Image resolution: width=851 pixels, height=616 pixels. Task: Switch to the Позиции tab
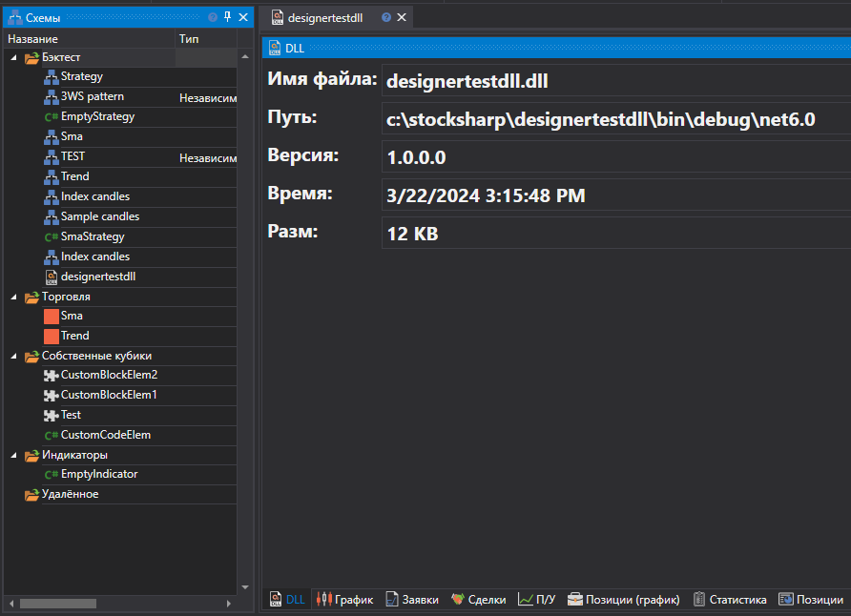[x=811, y=599]
